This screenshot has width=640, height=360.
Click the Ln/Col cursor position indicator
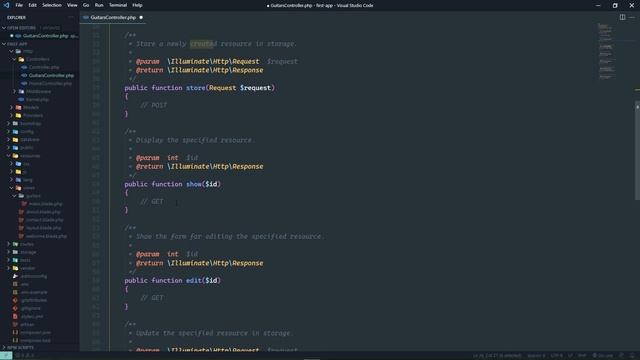click(x=497, y=356)
